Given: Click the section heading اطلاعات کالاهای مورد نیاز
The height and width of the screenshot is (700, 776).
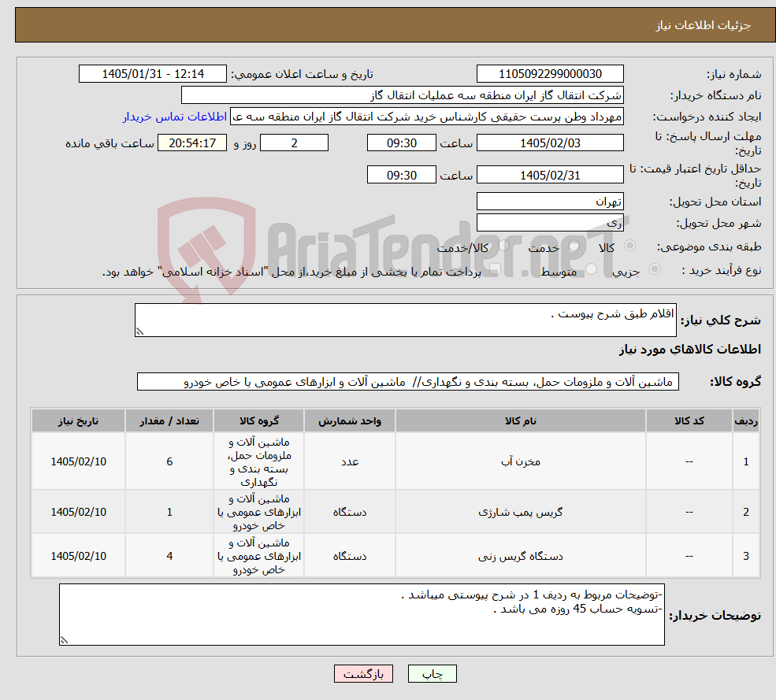Looking at the screenshot, I should [x=690, y=350].
